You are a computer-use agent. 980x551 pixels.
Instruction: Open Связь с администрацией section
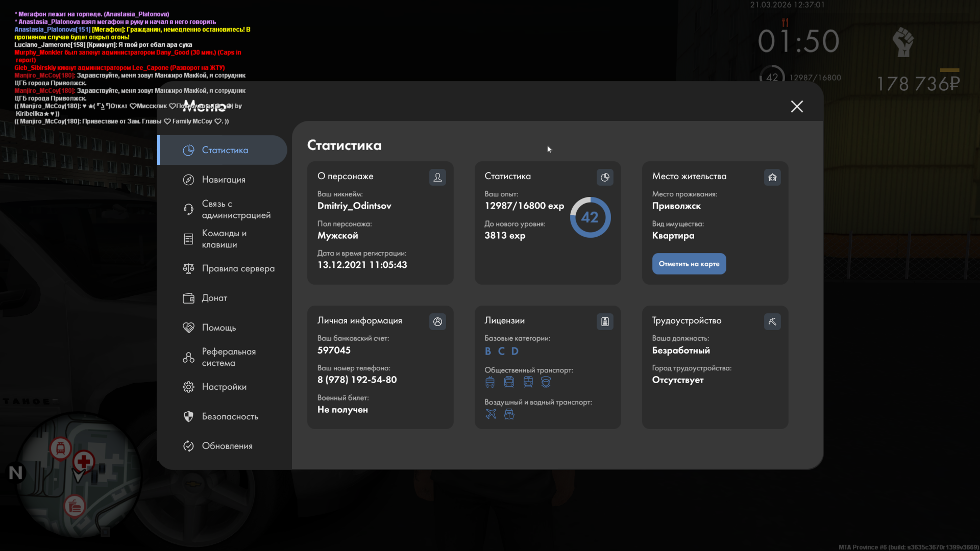click(x=236, y=209)
